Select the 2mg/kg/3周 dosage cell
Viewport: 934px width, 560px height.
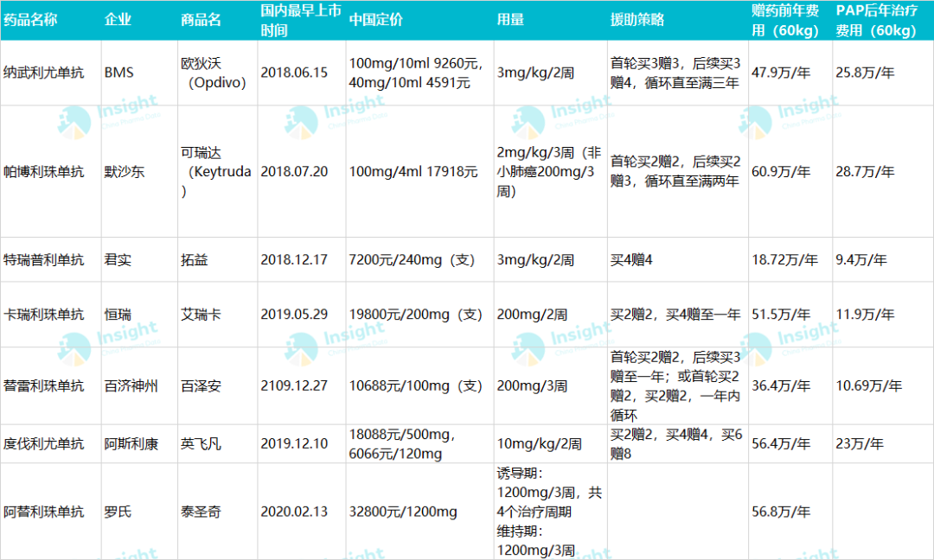[549, 171]
